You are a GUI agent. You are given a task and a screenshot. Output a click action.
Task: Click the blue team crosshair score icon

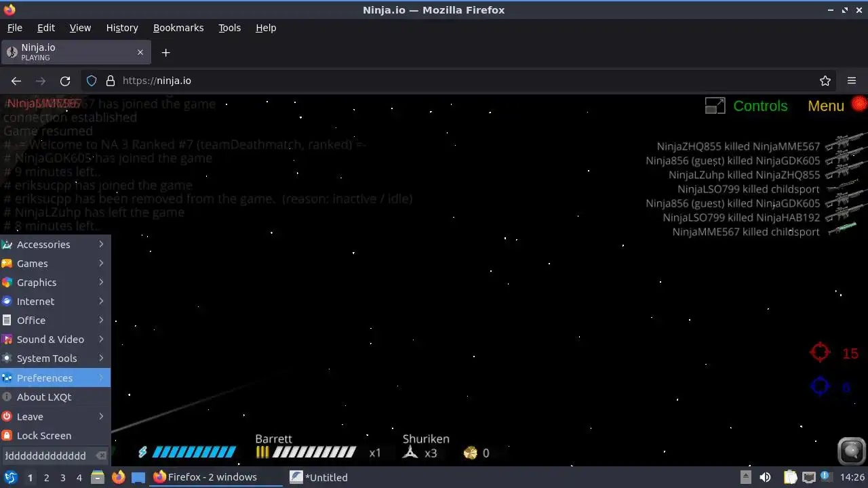(820, 387)
